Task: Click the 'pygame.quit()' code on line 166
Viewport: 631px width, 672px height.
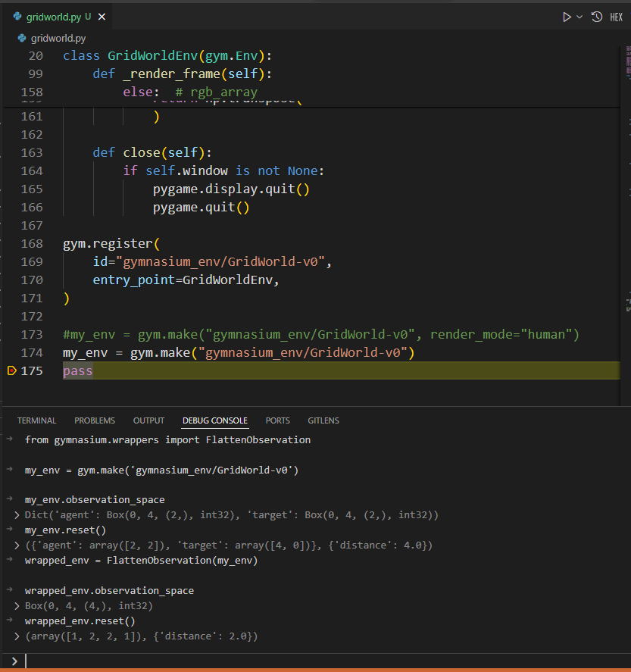Action: coord(201,208)
